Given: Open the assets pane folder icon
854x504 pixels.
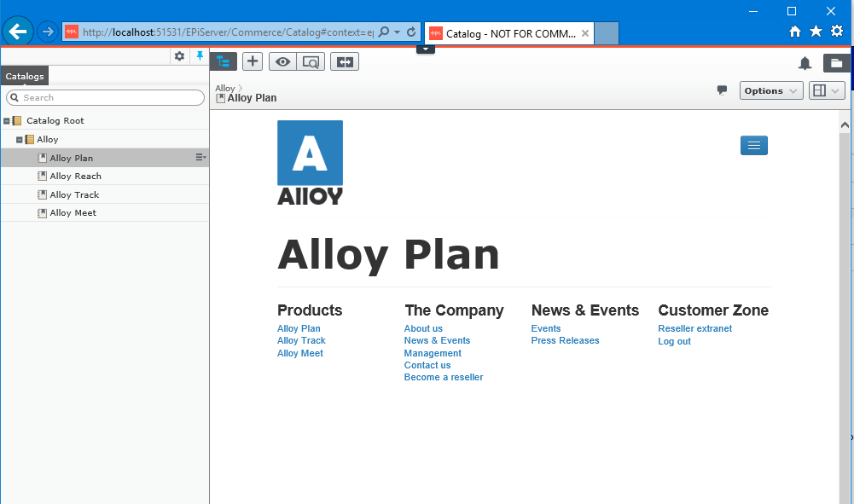Looking at the screenshot, I should 837,62.
